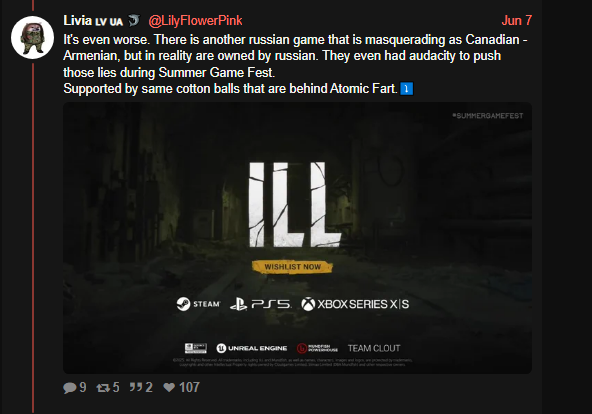
Task: Open Livia's profile avatar picture
Action: tap(32, 37)
